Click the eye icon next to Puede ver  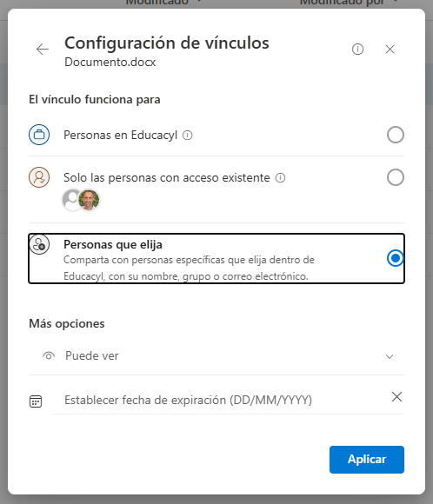click(x=49, y=355)
